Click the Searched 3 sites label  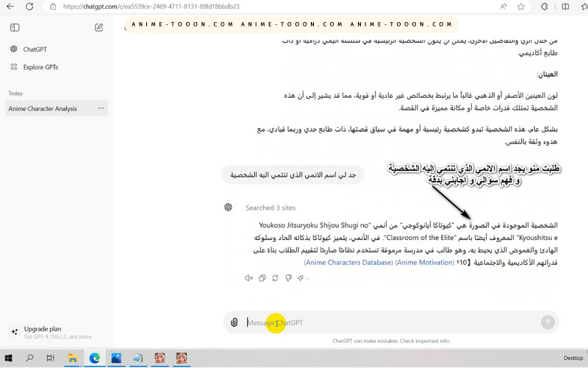(x=270, y=208)
